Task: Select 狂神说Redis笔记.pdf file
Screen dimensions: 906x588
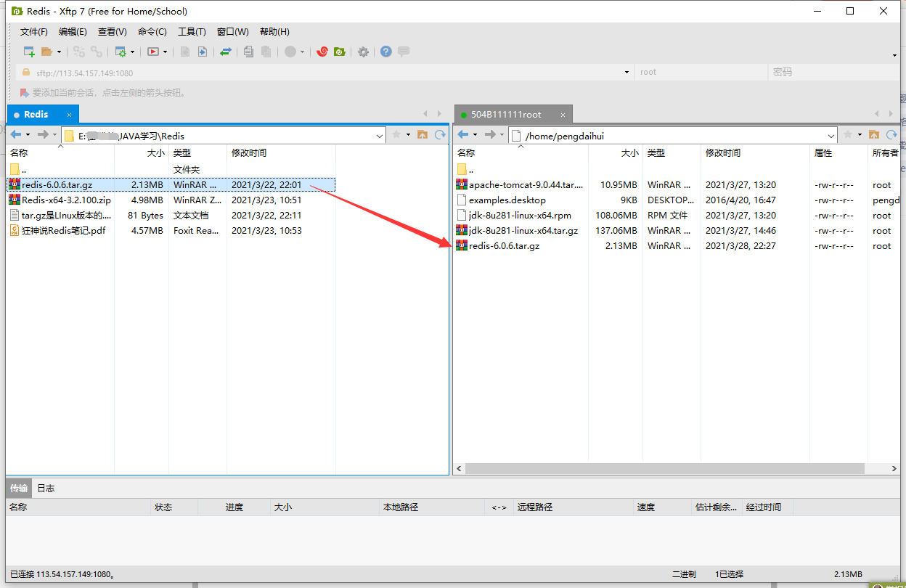Action: pos(171,231)
